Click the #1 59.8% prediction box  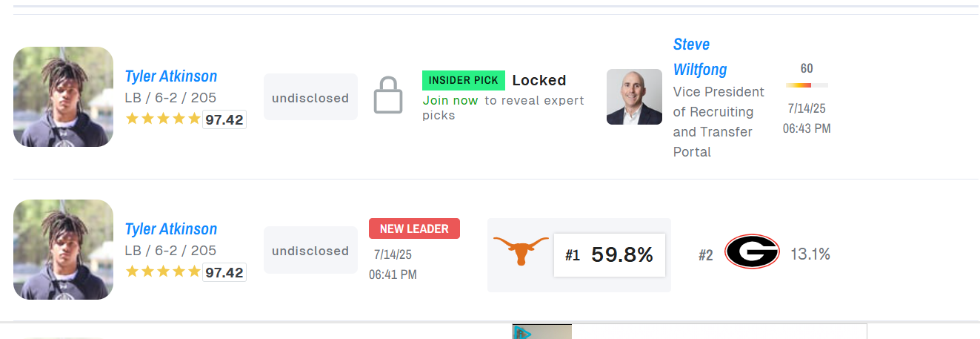610,255
